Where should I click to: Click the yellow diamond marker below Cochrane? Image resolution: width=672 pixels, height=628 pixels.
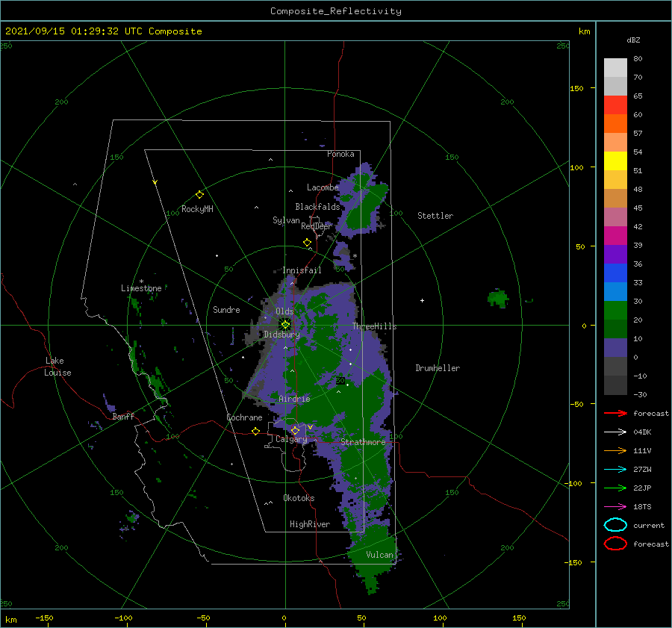tap(256, 432)
